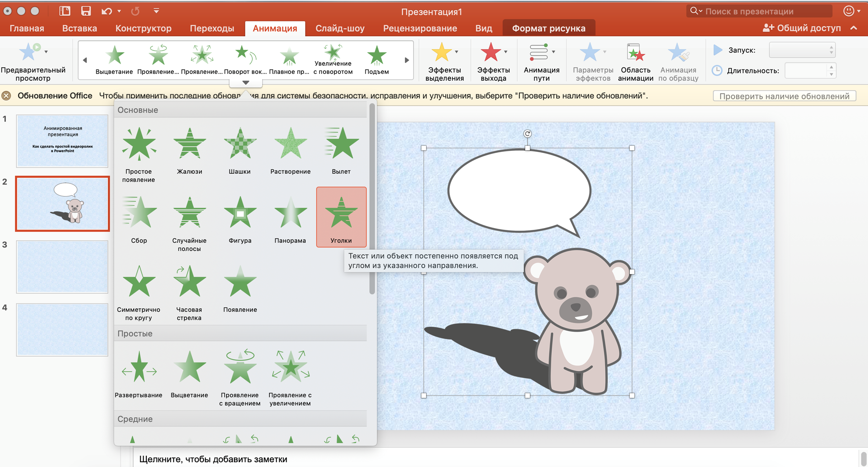Expand the Средние animations section
The width and height of the screenshot is (868, 467).
click(x=136, y=419)
